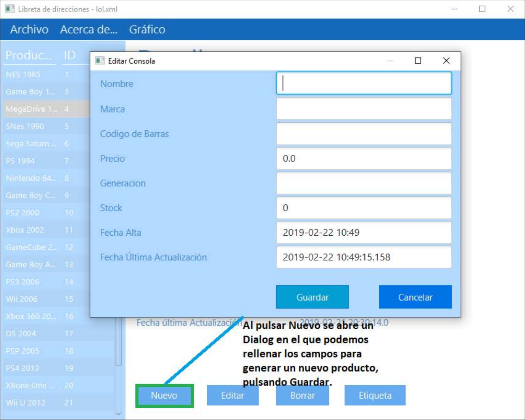Select the XBone One row
The height and width of the screenshot is (420, 525).
(x=59, y=385)
